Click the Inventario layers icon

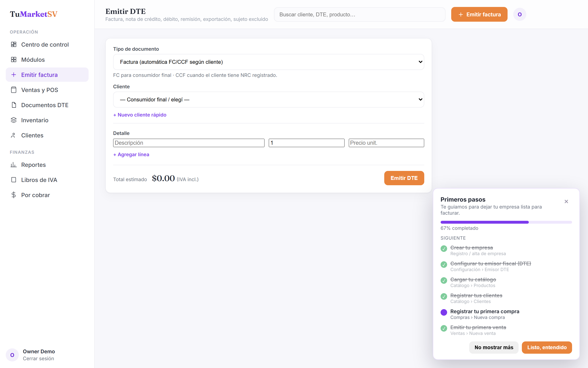pyautogui.click(x=14, y=120)
